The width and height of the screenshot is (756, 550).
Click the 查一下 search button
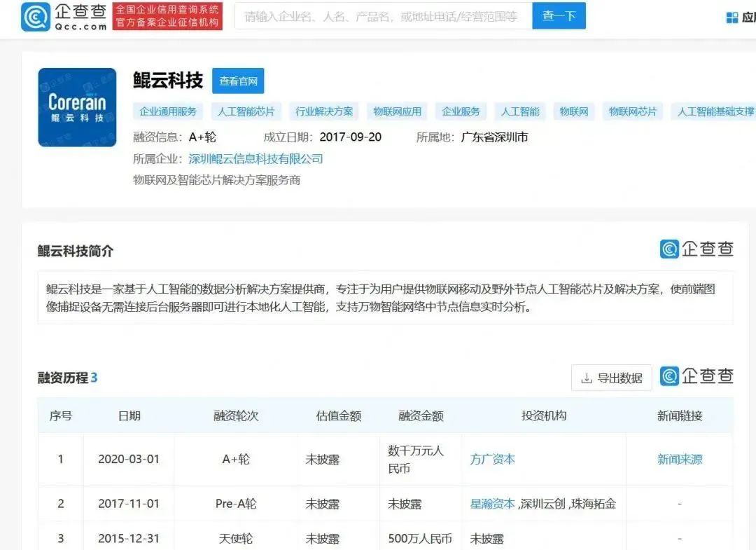(x=559, y=15)
